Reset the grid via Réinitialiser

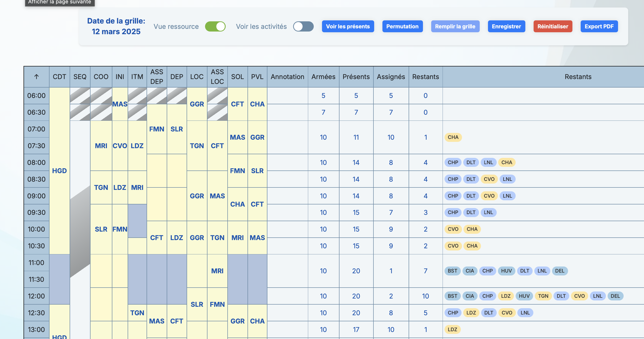(553, 26)
